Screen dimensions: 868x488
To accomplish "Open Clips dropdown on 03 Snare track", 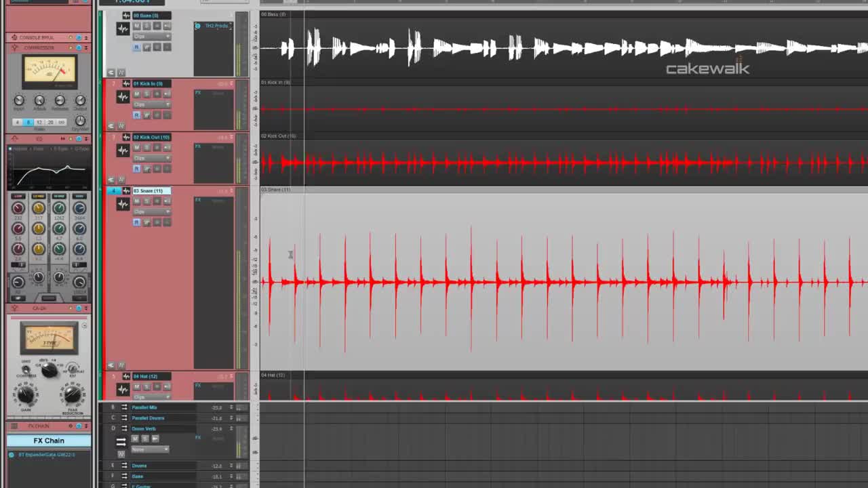I will click(x=151, y=211).
